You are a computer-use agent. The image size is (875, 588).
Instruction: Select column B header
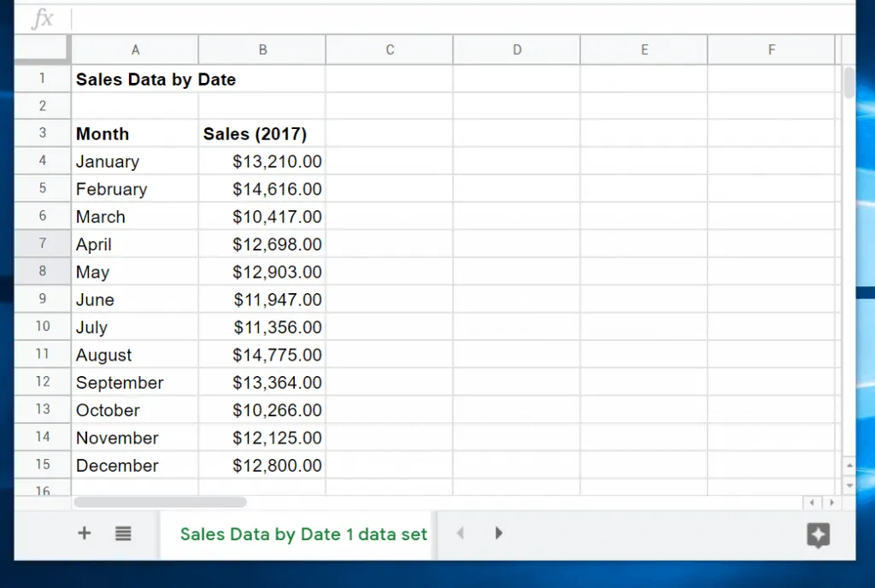(x=261, y=49)
